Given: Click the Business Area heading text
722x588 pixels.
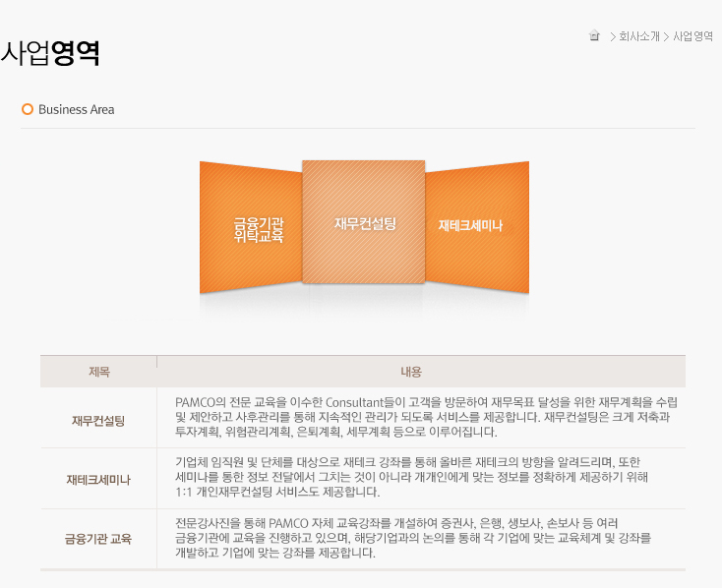Looking at the screenshot, I should 77,109.
